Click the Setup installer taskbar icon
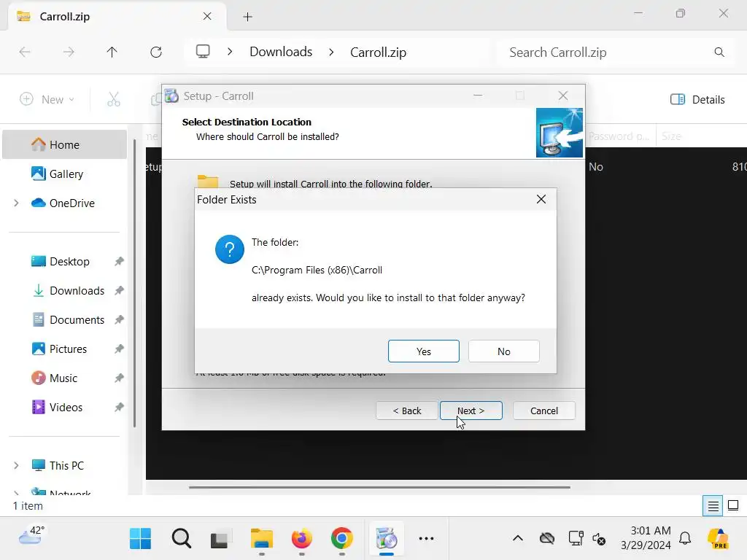747x560 pixels. pyautogui.click(x=387, y=539)
